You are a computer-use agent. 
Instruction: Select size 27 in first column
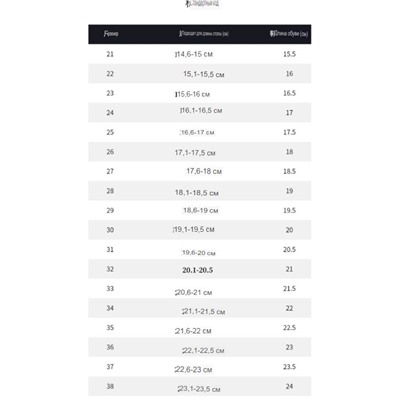click(x=110, y=171)
